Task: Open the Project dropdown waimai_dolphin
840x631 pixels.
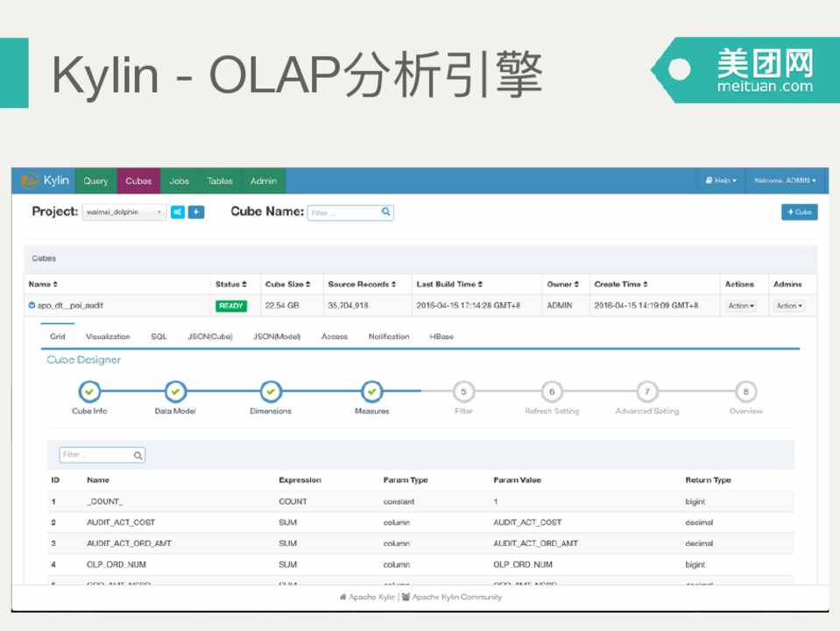Action: tap(124, 212)
